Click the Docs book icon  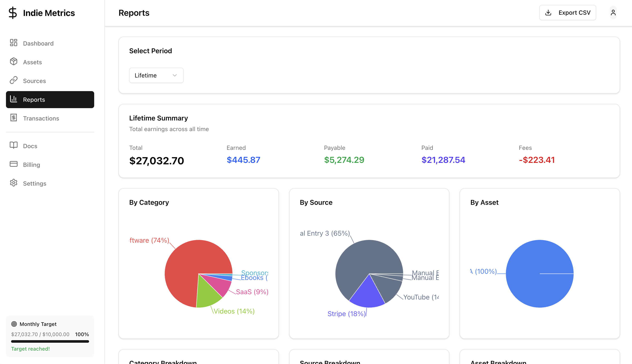13,146
